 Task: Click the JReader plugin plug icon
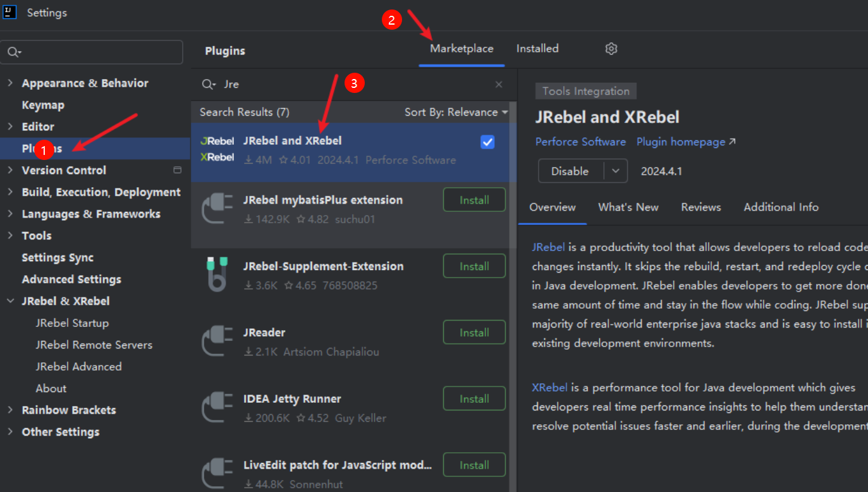coord(217,340)
